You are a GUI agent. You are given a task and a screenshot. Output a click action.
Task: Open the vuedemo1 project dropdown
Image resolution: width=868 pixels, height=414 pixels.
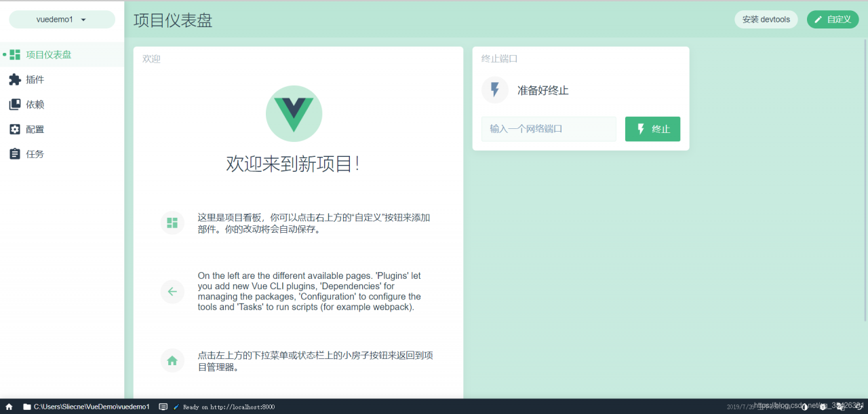62,20
